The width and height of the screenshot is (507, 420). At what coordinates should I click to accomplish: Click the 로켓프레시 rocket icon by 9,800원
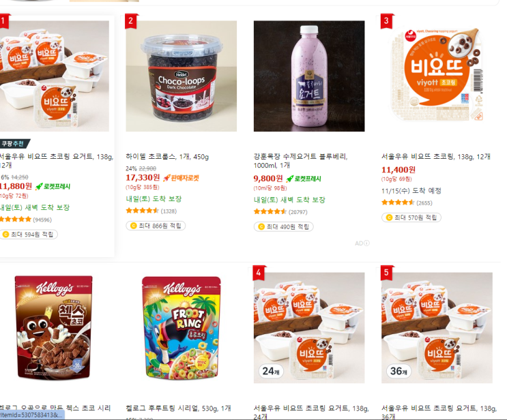point(290,179)
